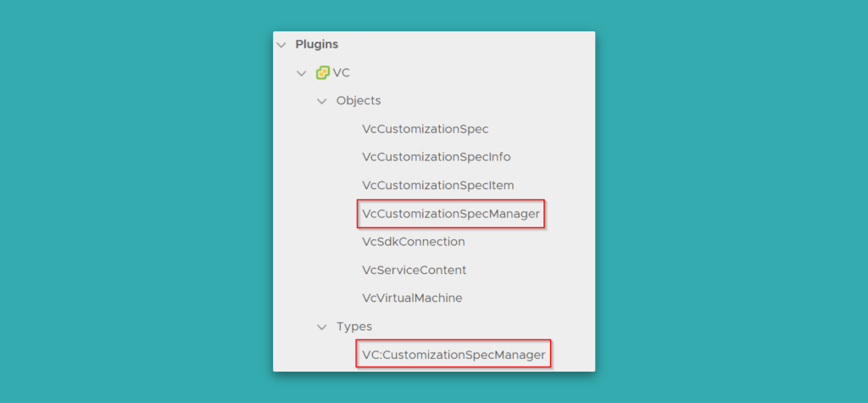Choose the VcCustomizationSpecItem entry
The width and height of the screenshot is (868, 403).
(x=437, y=185)
